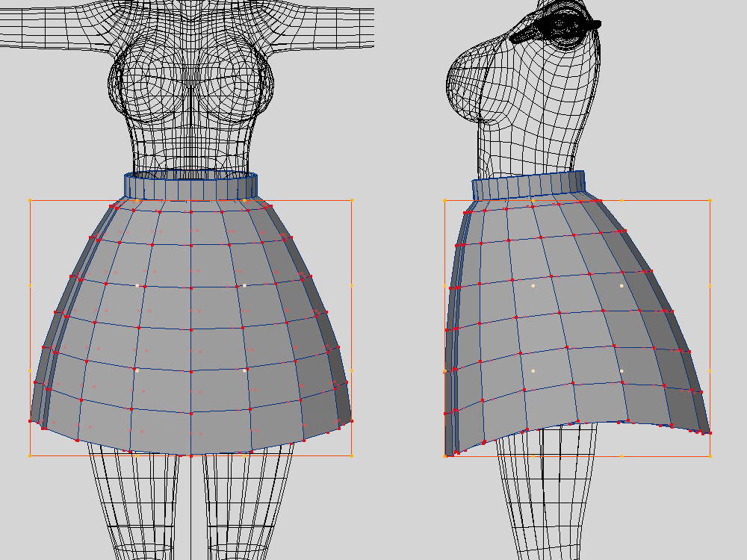Screen dimensions: 747x560
Task: Click bottom-left corner handle of side-view lattice box
Action: (x=445, y=455)
